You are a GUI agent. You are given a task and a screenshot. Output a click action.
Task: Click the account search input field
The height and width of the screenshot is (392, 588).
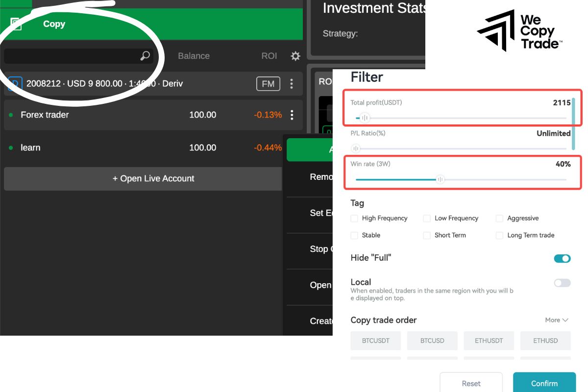click(73, 56)
